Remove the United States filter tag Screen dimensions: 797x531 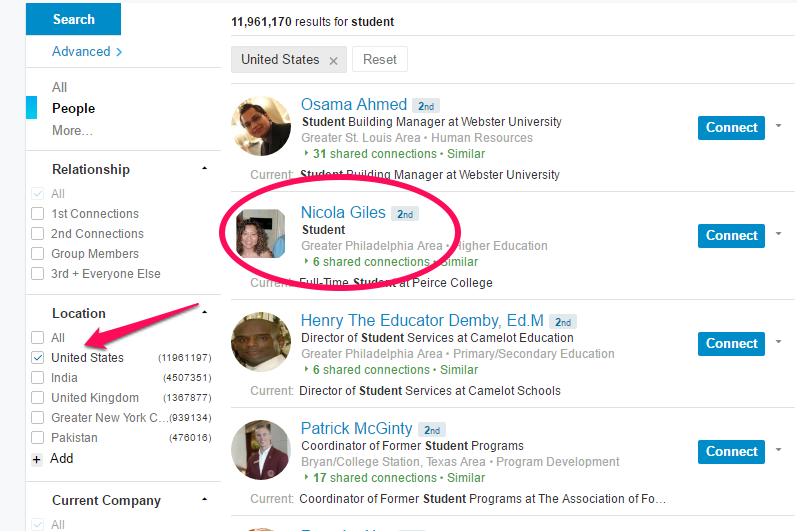pyautogui.click(x=333, y=61)
